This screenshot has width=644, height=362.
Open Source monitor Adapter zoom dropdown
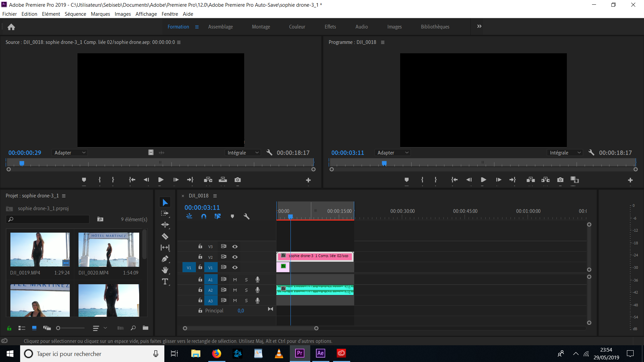tap(70, 153)
